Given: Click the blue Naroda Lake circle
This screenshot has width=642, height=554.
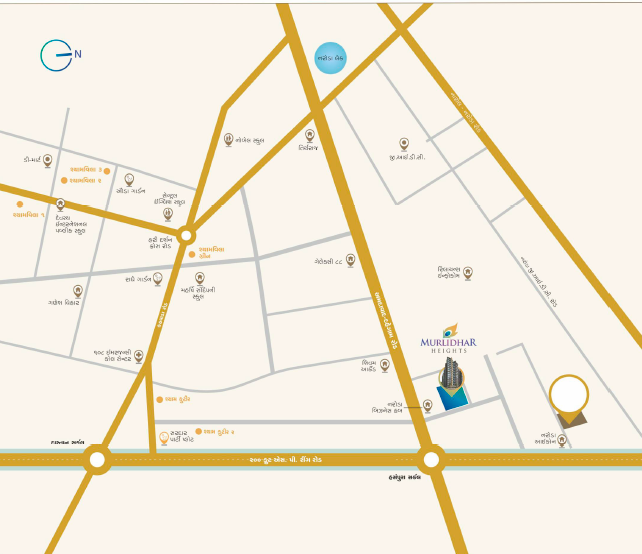Looking at the screenshot, I should coord(330,58).
